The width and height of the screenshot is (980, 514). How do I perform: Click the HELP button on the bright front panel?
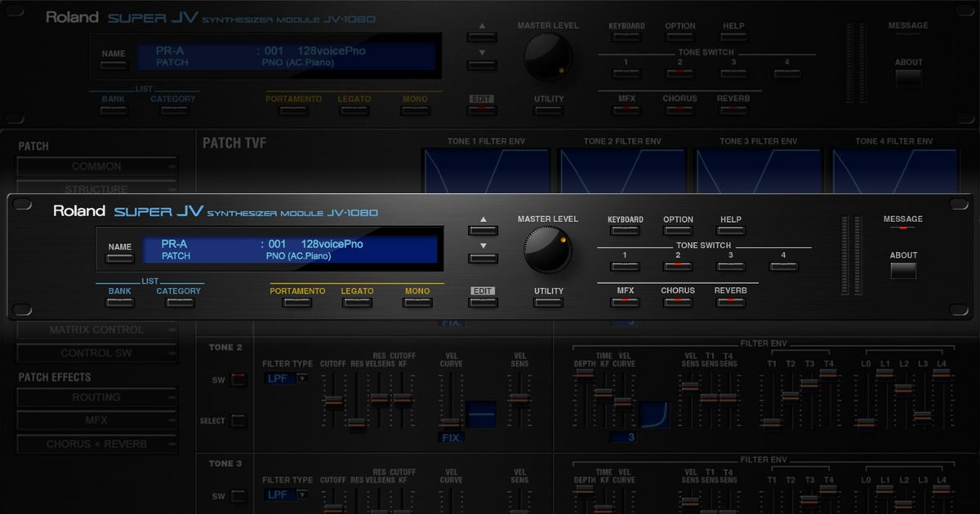point(730,231)
